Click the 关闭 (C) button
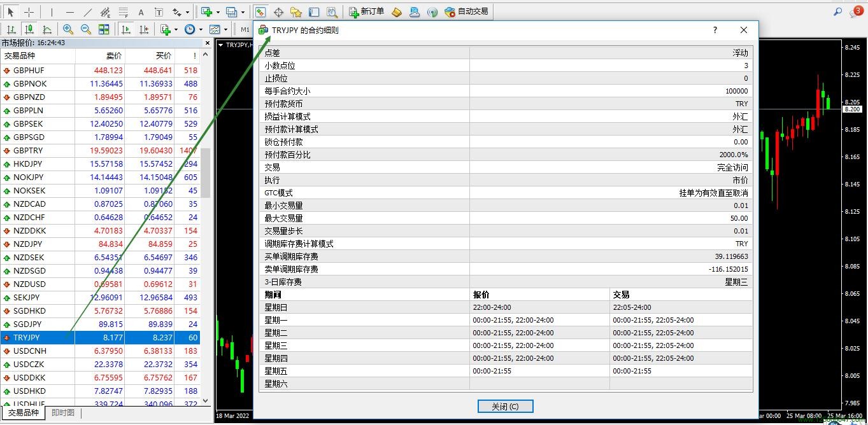The image size is (868, 425). coord(506,407)
